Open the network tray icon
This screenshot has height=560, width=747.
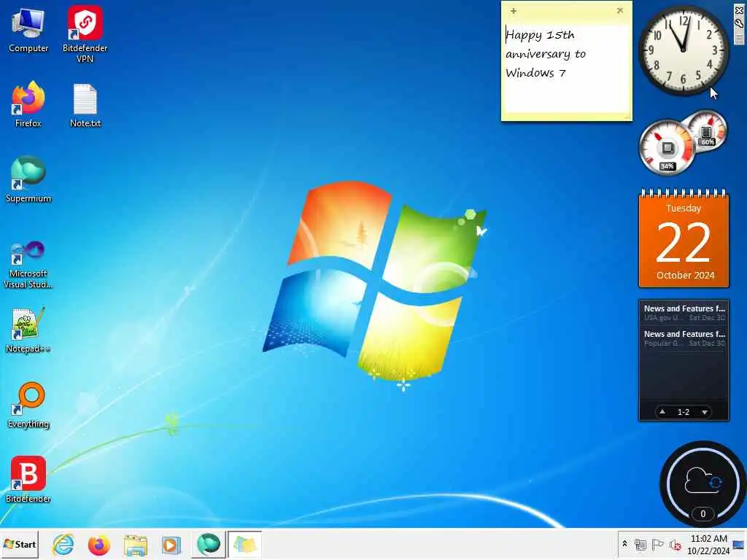click(x=640, y=544)
